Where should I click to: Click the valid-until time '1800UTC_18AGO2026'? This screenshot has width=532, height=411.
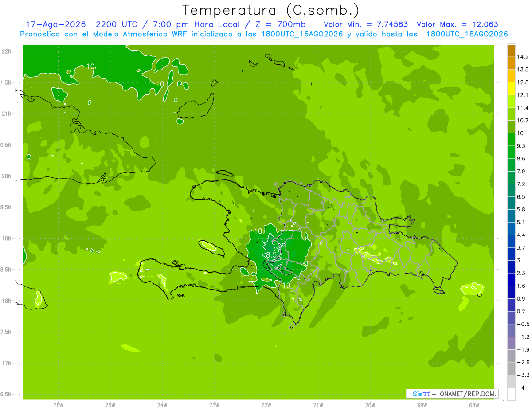click(467, 34)
